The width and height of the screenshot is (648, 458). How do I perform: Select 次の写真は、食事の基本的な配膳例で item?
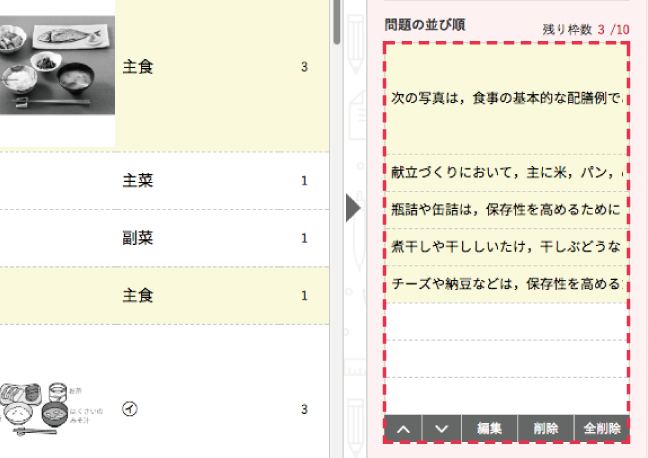pos(506,100)
